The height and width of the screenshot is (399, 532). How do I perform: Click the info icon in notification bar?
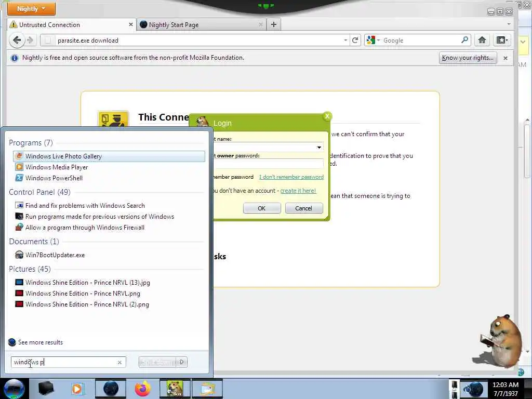click(14, 58)
